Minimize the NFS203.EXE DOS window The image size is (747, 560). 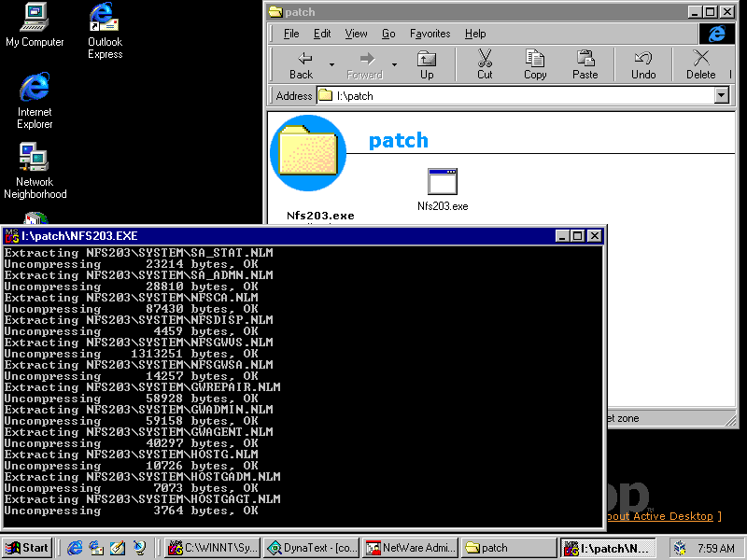click(563, 236)
